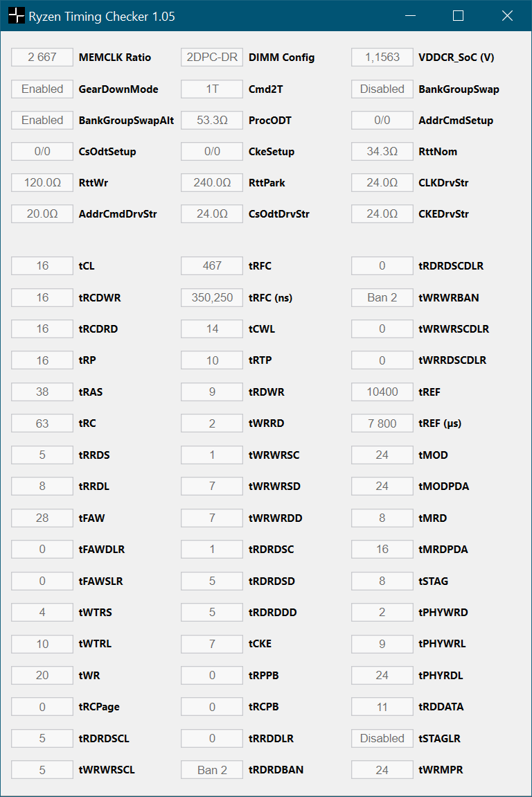The width and height of the screenshot is (532, 797).
Task: Click the MEMCLK Ratio value field
Action: click(42, 58)
